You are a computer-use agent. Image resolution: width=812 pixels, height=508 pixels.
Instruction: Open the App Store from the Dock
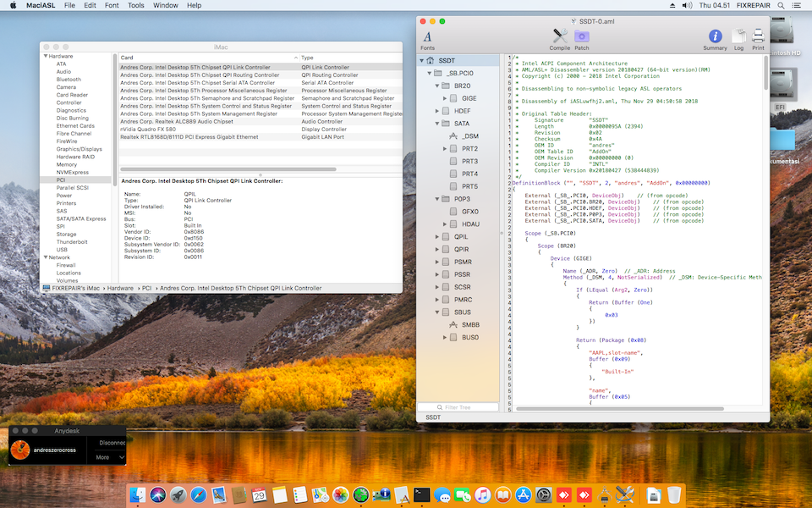524,494
